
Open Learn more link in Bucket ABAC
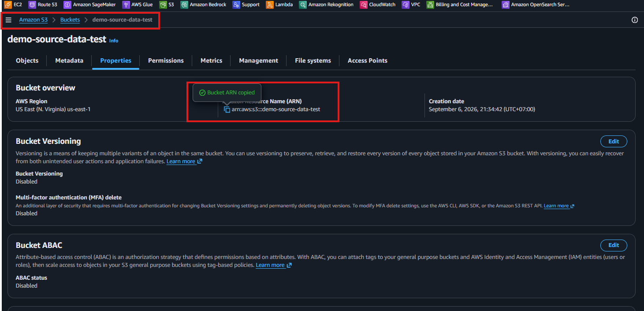(x=270, y=265)
